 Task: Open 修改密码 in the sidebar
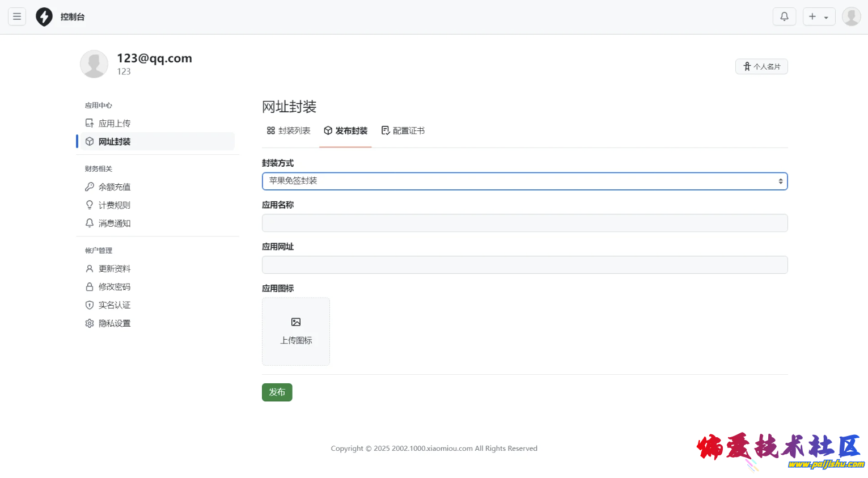[x=114, y=287]
